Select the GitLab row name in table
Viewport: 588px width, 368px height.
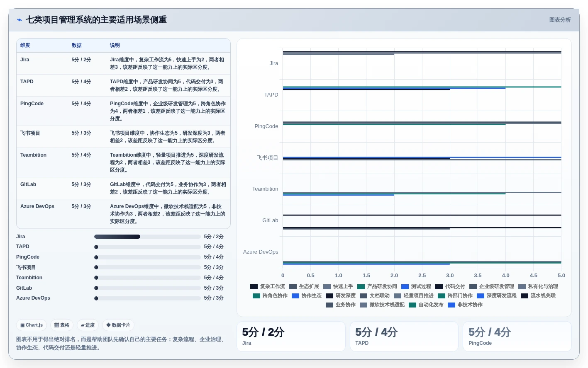click(x=28, y=184)
